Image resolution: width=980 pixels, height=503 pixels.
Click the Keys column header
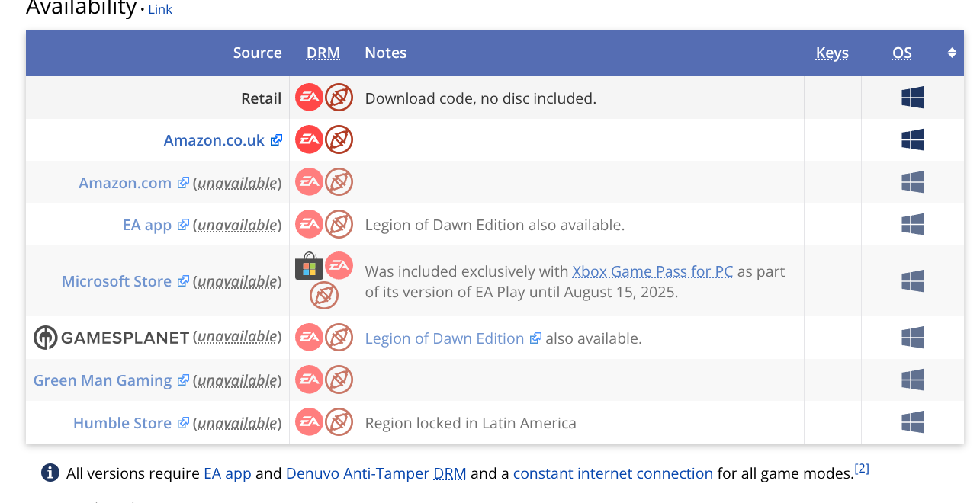pos(832,53)
